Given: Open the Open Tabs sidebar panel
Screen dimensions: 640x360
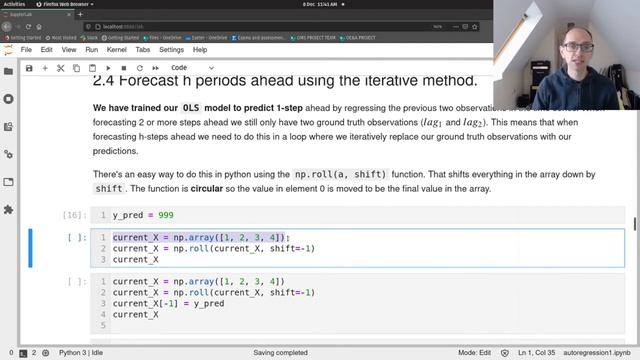Looking at the screenshot, I should click(x=8, y=182).
